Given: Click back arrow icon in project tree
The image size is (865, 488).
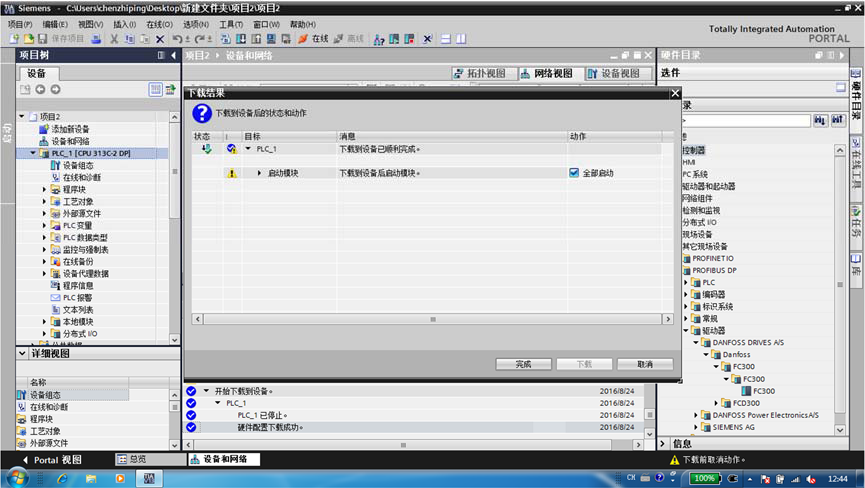Looking at the screenshot, I should [x=41, y=90].
